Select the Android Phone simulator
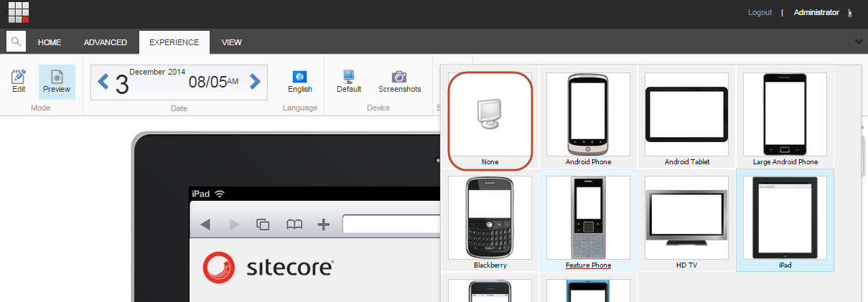868x302 pixels. (x=588, y=119)
